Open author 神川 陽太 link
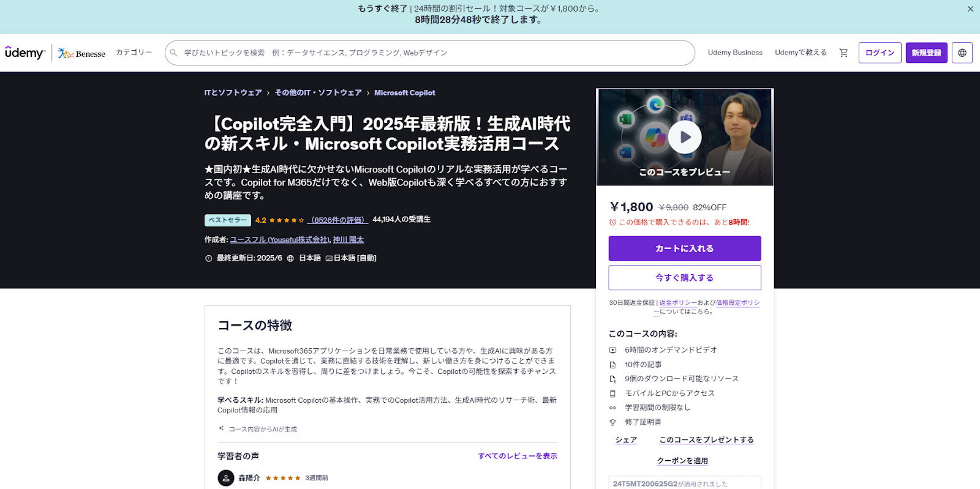The image size is (980, 489). (349, 240)
